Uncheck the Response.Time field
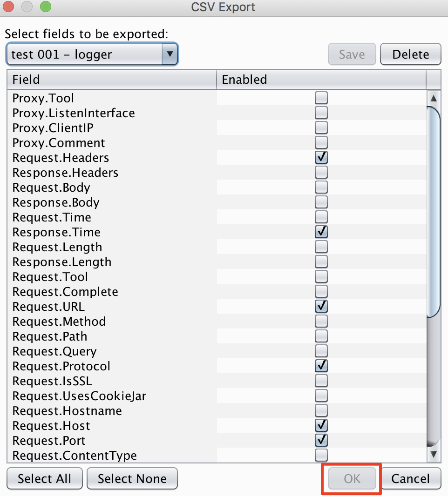Image resolution: width=448 pixels, height=496 pixels. 321,232
